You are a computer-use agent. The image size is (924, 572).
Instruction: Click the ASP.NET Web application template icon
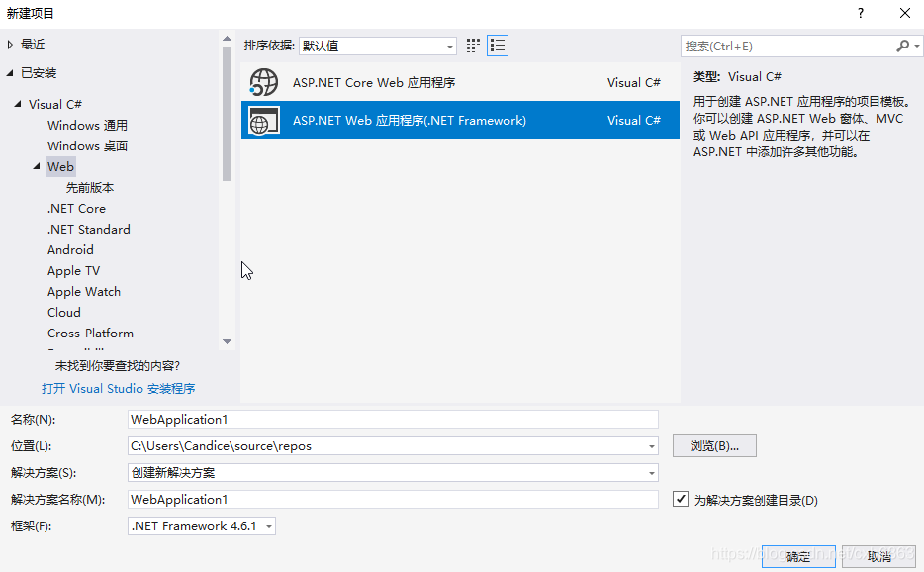coord(263,121)
